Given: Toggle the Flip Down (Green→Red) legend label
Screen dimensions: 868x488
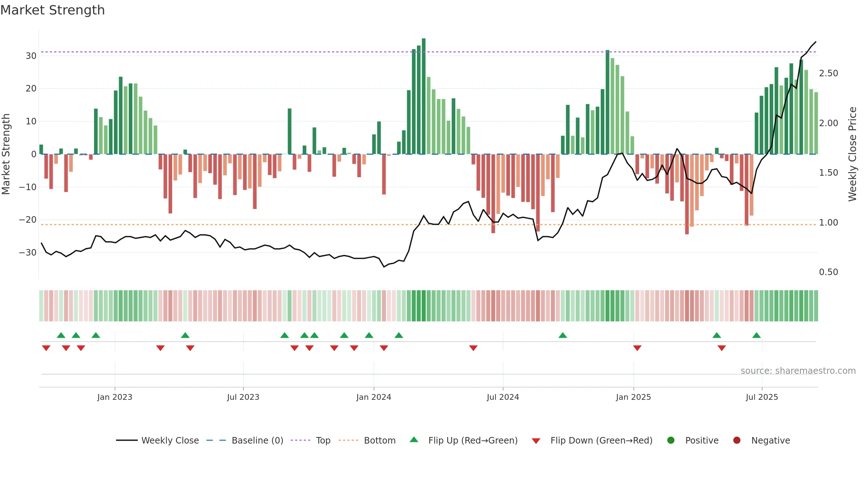Looking at the screenshot, I should click(x=601, y=440).
